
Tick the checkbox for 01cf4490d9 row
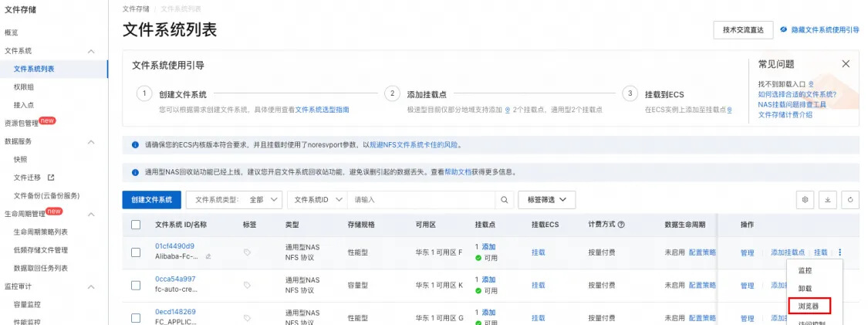[x=136, y=252]
